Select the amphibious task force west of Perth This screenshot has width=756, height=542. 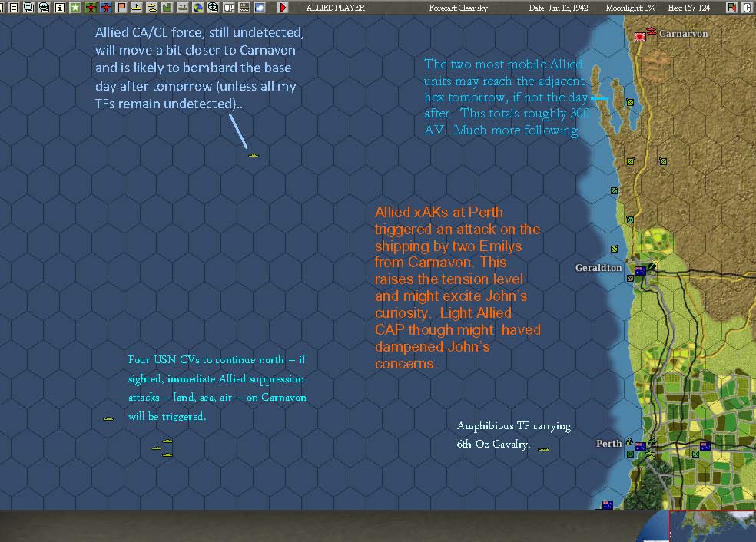[543, 450]
